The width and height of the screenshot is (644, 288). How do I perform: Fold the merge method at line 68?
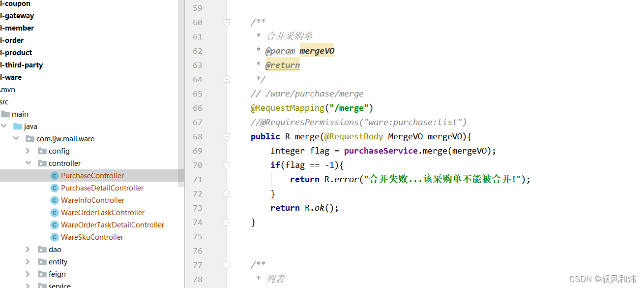point(227,136)
